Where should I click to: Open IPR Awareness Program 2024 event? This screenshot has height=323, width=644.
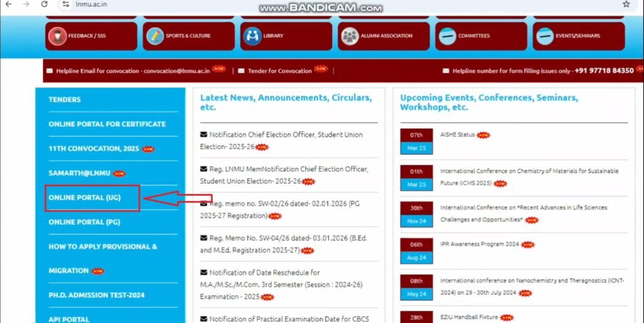pos(480,244)
